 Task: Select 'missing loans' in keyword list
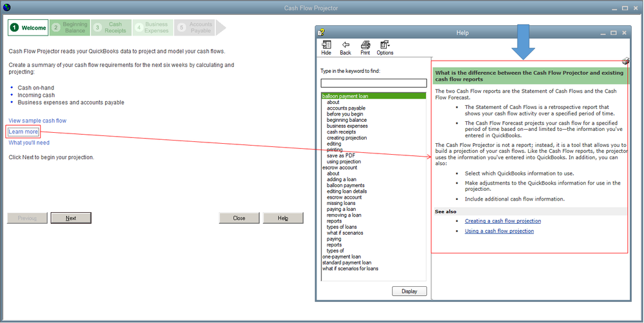(341, 204)
